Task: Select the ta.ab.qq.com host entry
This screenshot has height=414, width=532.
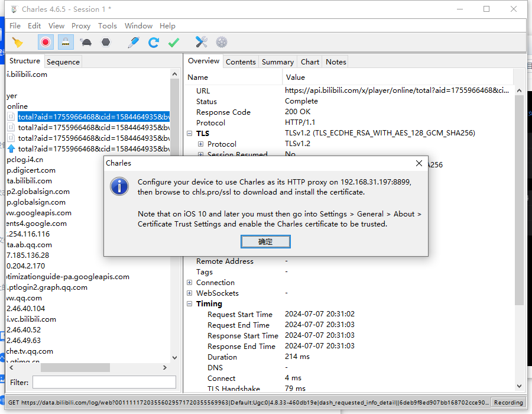Action: (29, 245)
